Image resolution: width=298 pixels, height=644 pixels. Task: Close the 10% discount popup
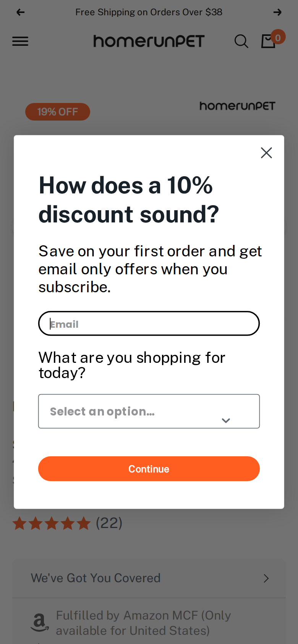pos(266,153)
